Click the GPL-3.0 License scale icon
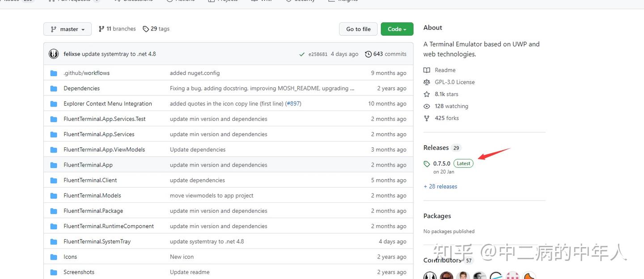Image resolution: width=644 pixels, height=279 pixels. (427, 82)
